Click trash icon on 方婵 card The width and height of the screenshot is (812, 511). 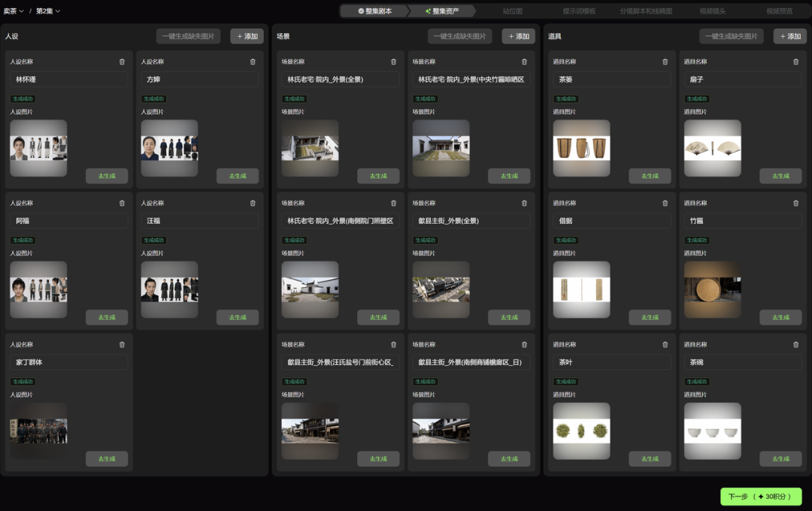253,62
